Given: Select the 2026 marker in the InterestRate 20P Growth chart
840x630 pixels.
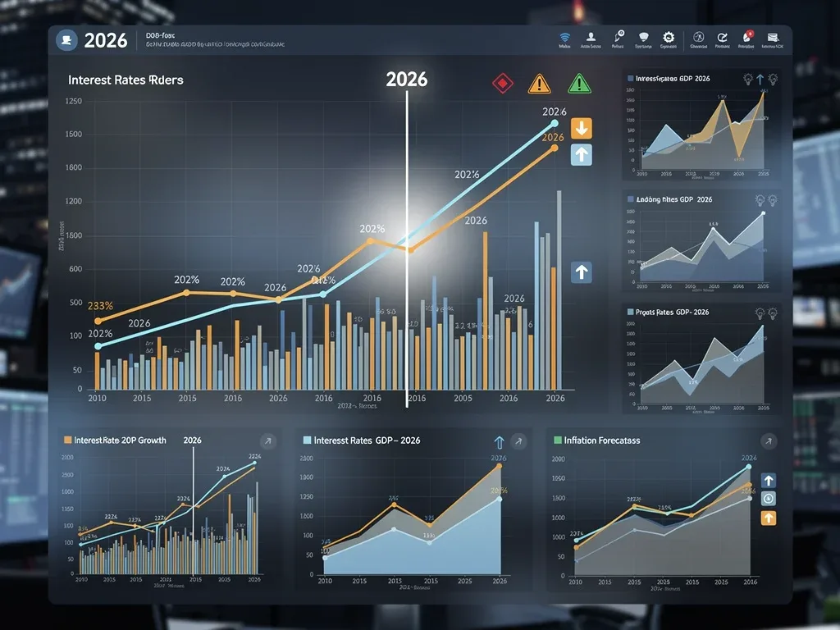Looking at the screenshot, I should pyautogui.click(x=192, y=441).
